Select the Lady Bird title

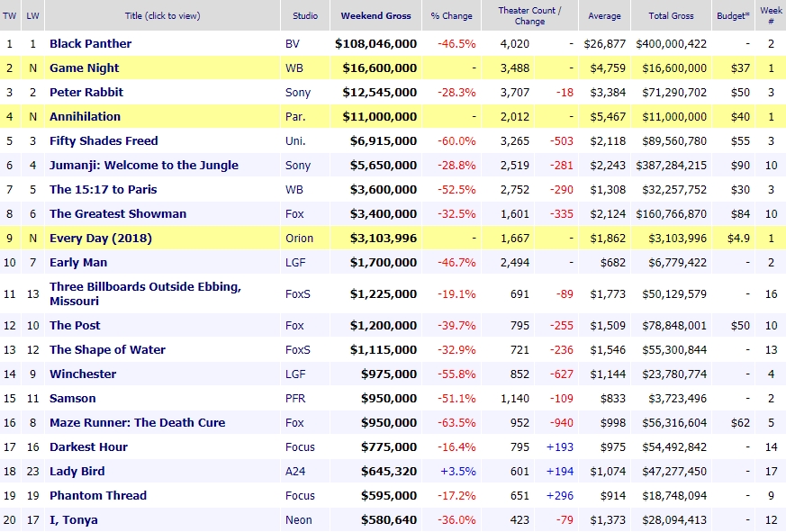click(x=77, y=472)
